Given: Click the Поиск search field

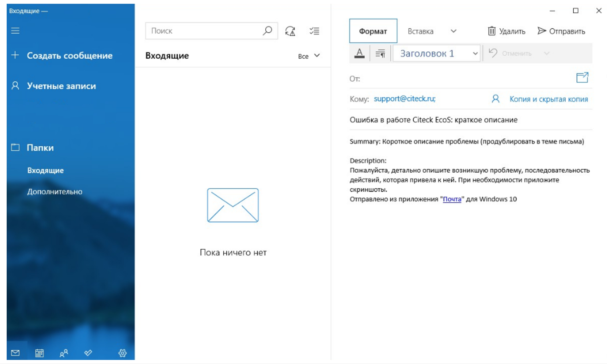Looking at the screenshot, I should (x=211, y=31).
